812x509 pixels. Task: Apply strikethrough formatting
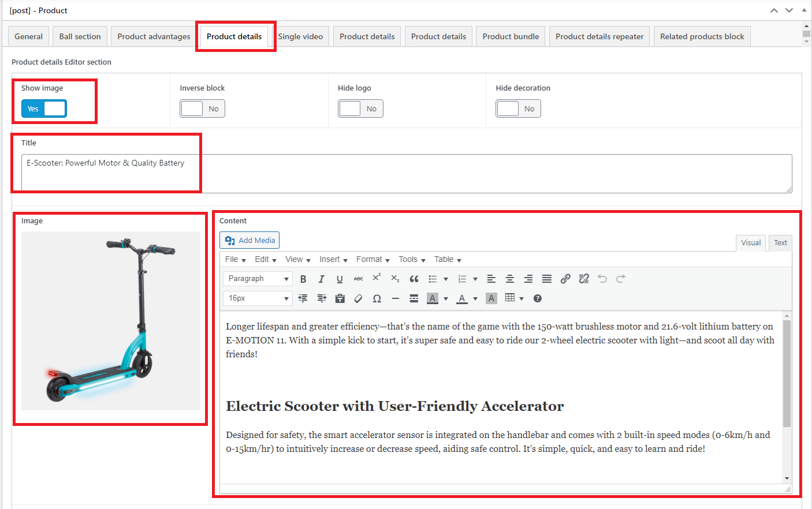point(358,279)
